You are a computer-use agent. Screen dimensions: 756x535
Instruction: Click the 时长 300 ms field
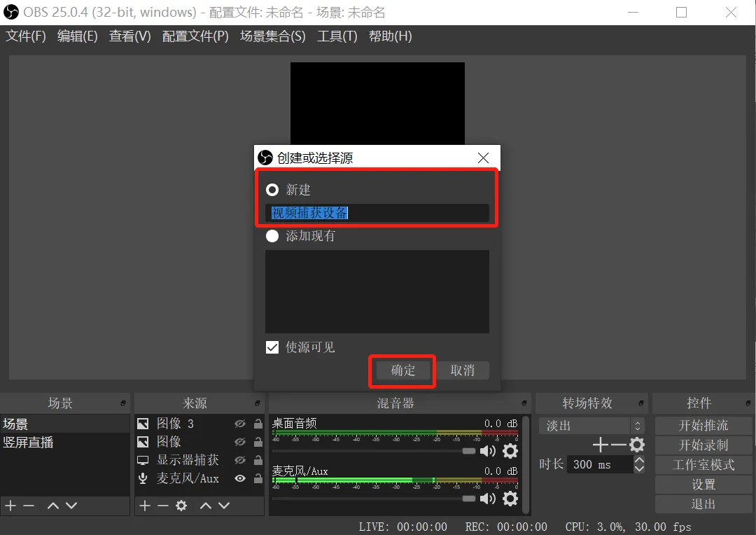coord(601,464)
